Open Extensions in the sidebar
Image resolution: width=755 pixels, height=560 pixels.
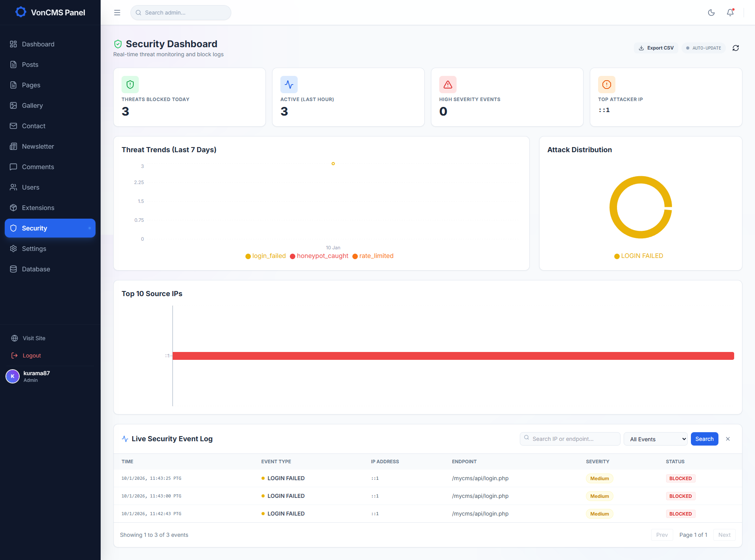[x=50, y=208]
